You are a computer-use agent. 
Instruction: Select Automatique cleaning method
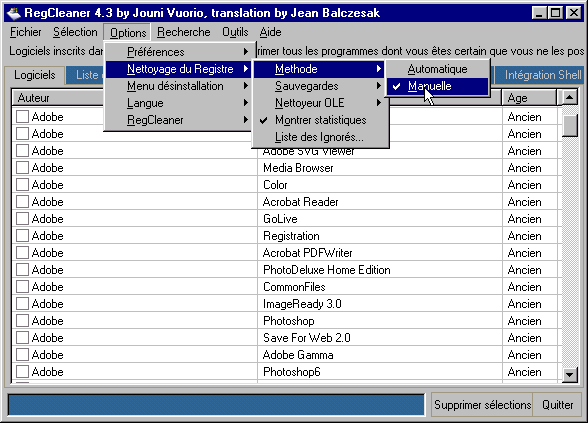(438, 69)
